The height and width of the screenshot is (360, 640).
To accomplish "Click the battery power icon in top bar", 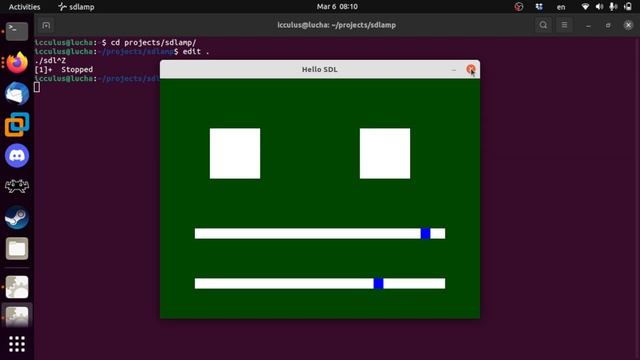I will click(x=628, y=7).
